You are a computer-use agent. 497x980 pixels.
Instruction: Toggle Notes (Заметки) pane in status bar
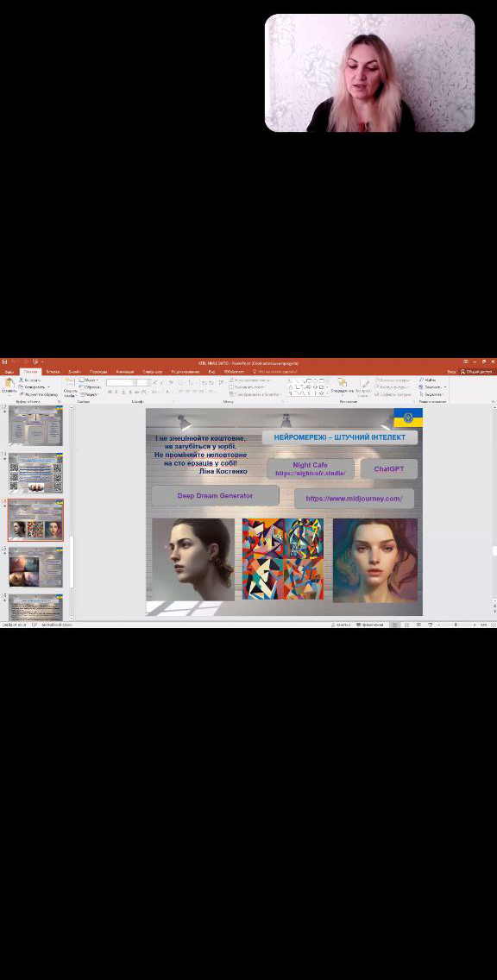pos(340,625)
